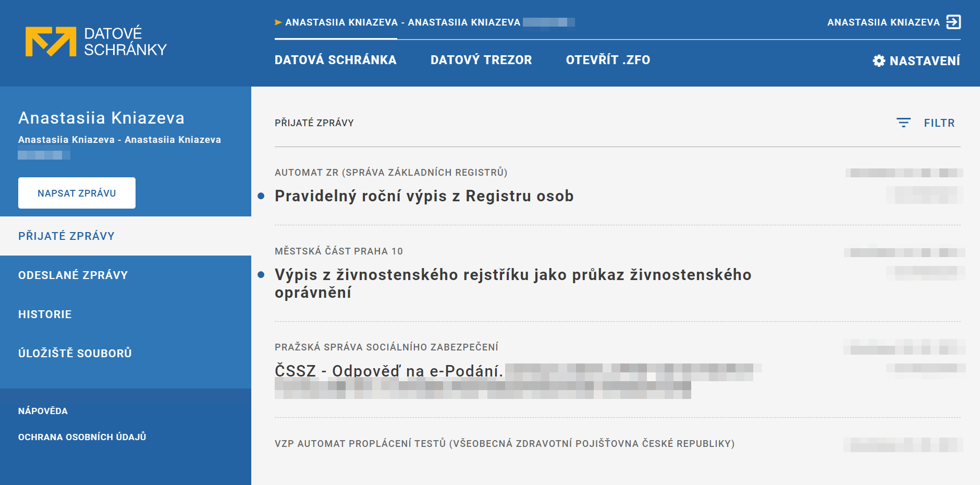Click the Přijaté zprávy section heading
980x485 pixels.
[314, 123]
